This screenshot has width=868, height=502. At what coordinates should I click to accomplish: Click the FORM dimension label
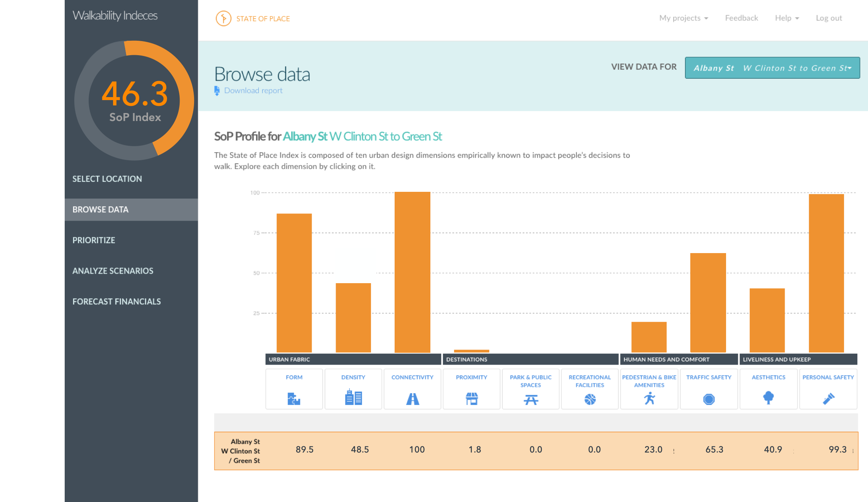(x=294, y=377)
